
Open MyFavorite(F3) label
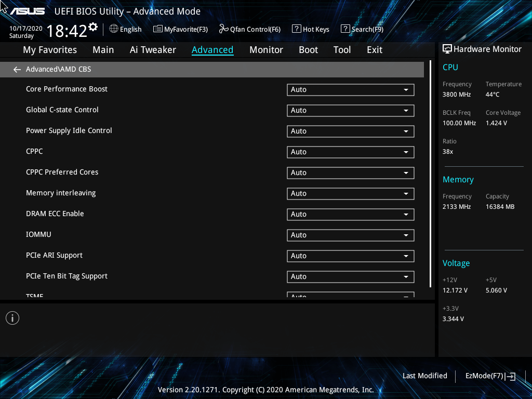(x=186, y=29)
